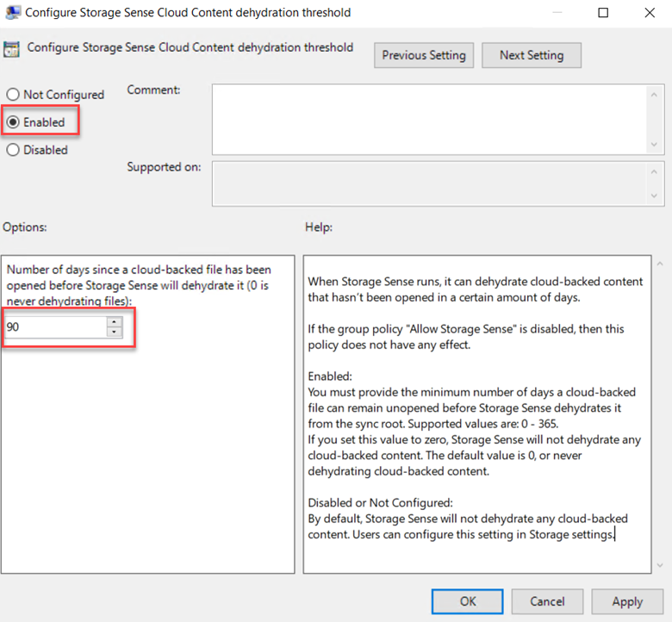Minimize the dialog window
Viewport: 672px width, 622px height.
(557, 13)
